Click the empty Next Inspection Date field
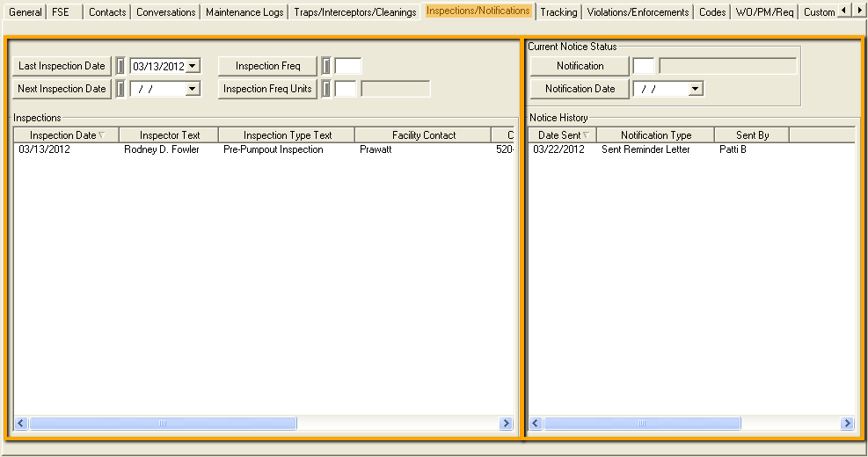868x457 pixels. [158, 89]
